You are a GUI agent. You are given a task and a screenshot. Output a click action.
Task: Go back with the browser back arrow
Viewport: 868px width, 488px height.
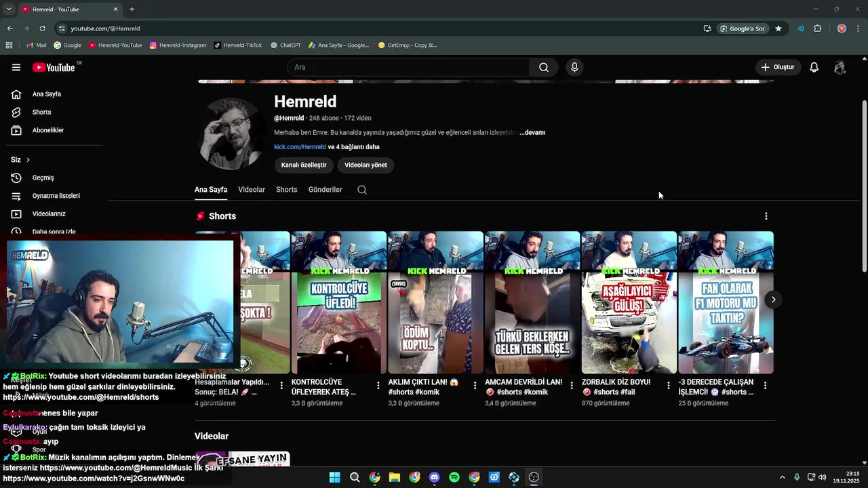(x=9, y=28)
